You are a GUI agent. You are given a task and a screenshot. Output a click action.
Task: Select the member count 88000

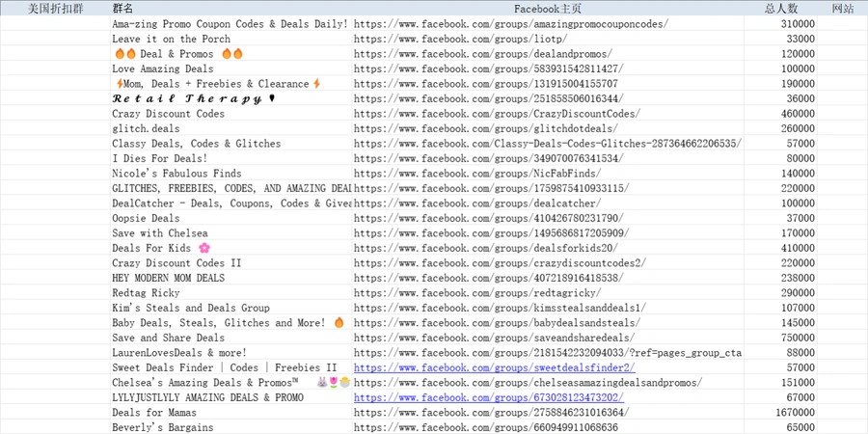780,353
